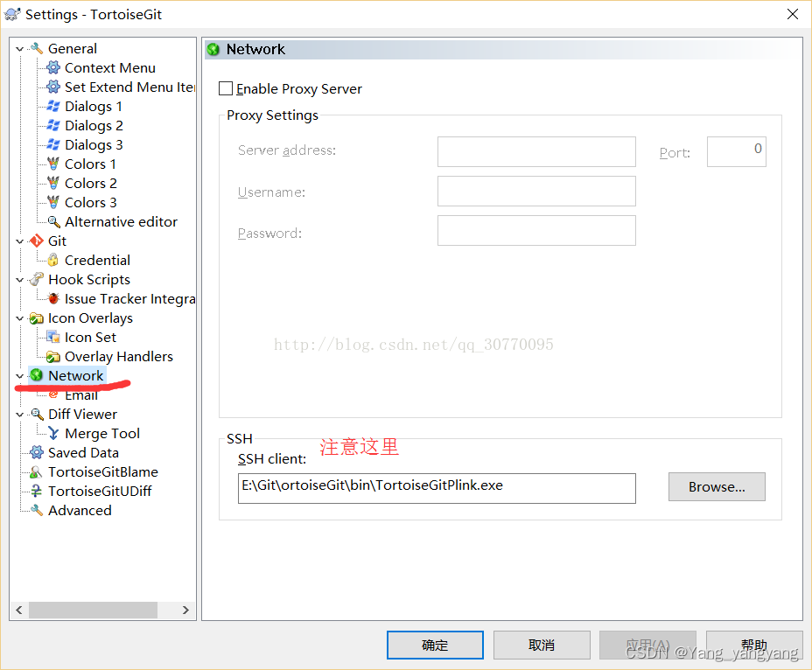Image resolution: width=812 pixels, height=670 pixels.
Task: Cancel with the 取消 button
Action: coord(542,645)
